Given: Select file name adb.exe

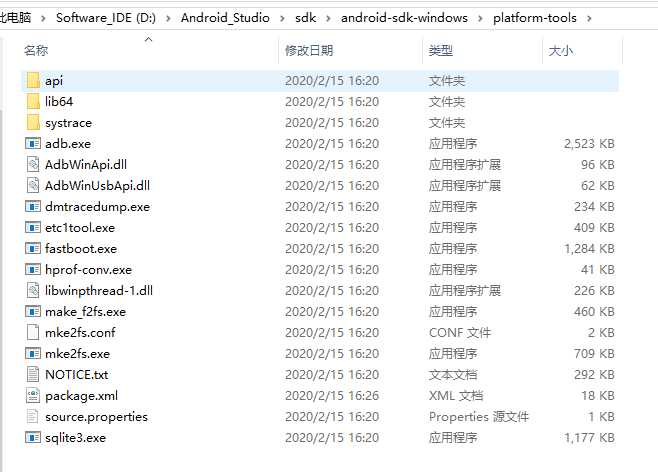Looking at the screenshot, I should (x=68, y=143).
